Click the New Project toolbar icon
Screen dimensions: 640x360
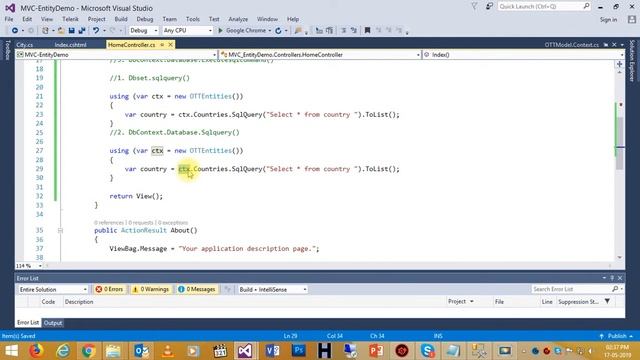pyautogui.click(x=45, y=31)
